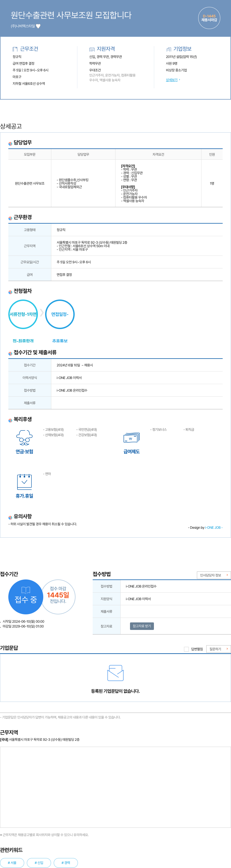Click the heart favorite icon beside company name
The width and height of the screenshot is (231, 868).
tap(38, 26)
